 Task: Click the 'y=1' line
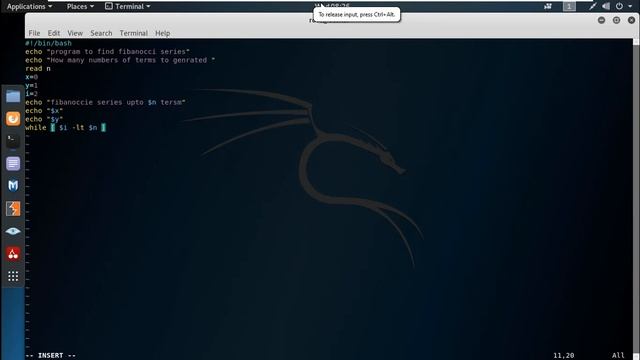click(31, 86)
